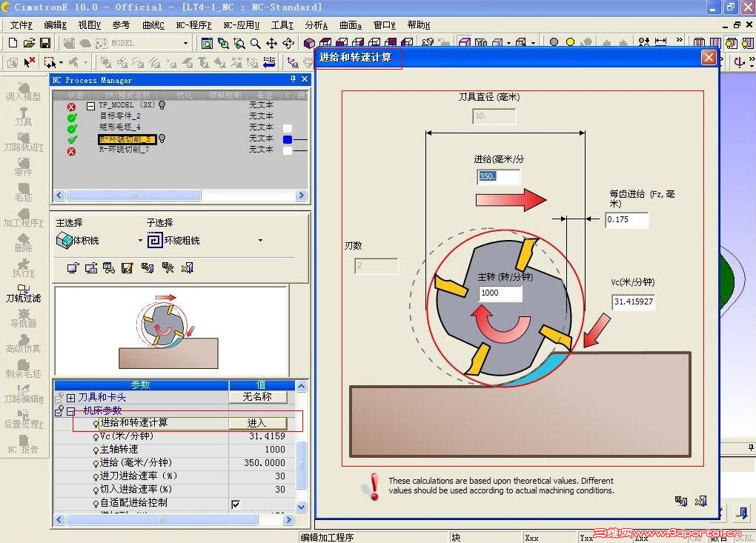Open the 帮助 menu
This screenshot has width=756, height=543.
tap(419, 25)
